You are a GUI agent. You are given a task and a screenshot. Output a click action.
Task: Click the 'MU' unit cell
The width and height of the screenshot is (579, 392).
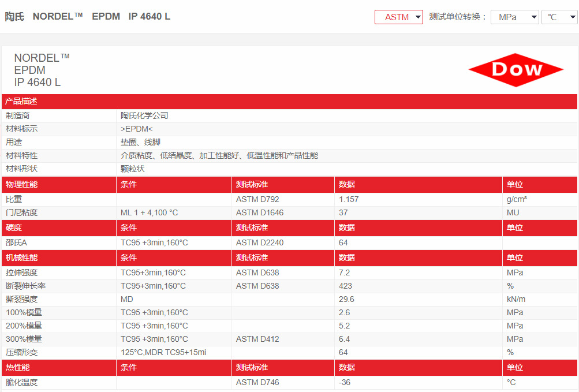click(x=513, y=212)
